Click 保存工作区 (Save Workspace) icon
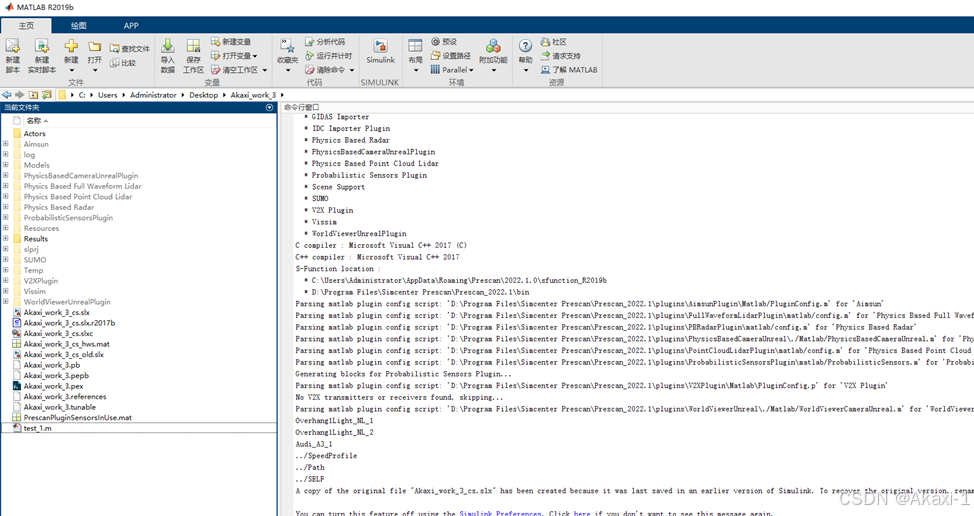The width and height of the screenshot is (974, 516). [x=193, y=47]
